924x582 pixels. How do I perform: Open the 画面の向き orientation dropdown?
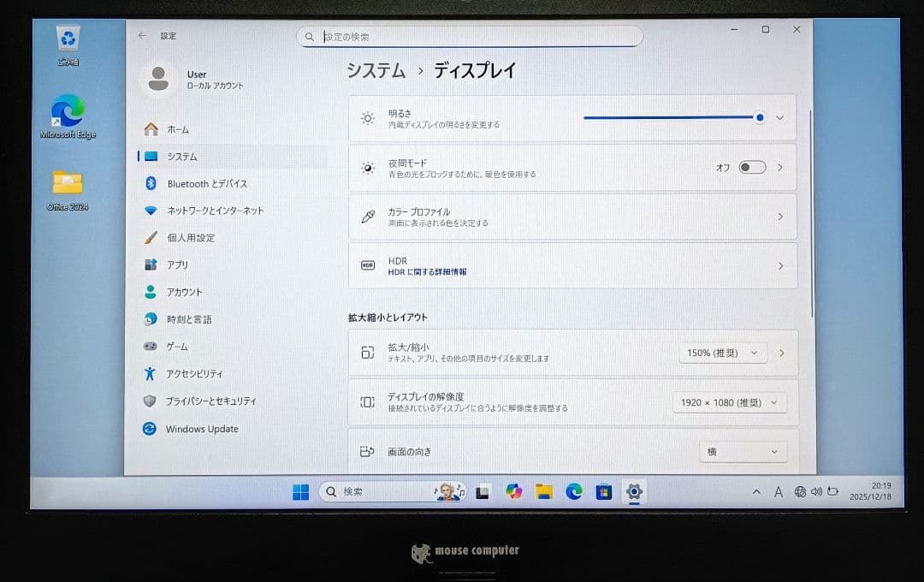743,452
